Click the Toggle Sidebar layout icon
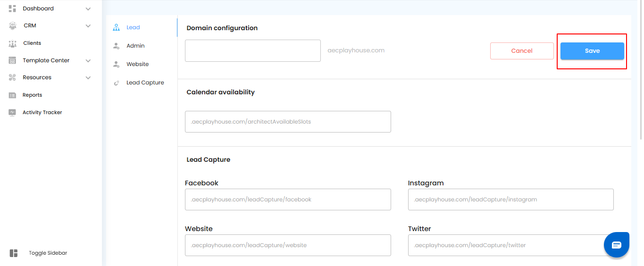The image size is (644, 266). [x=14, y=253]
